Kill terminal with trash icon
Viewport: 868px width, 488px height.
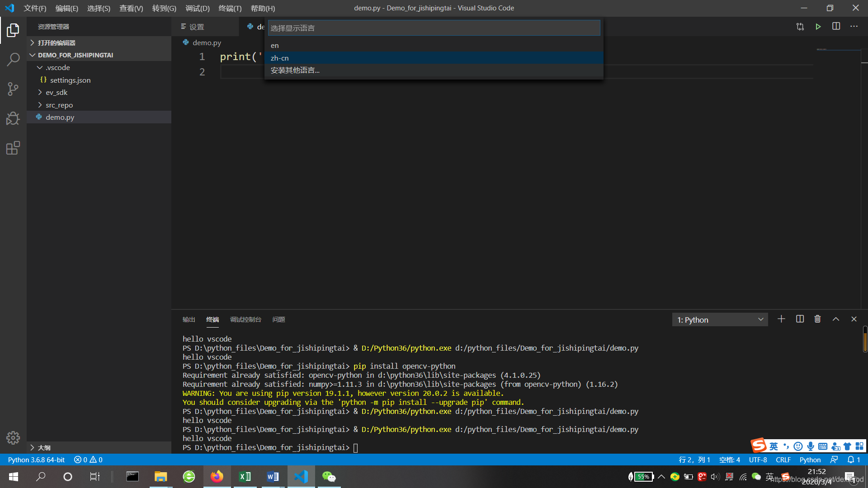click(x=817, y=319)
